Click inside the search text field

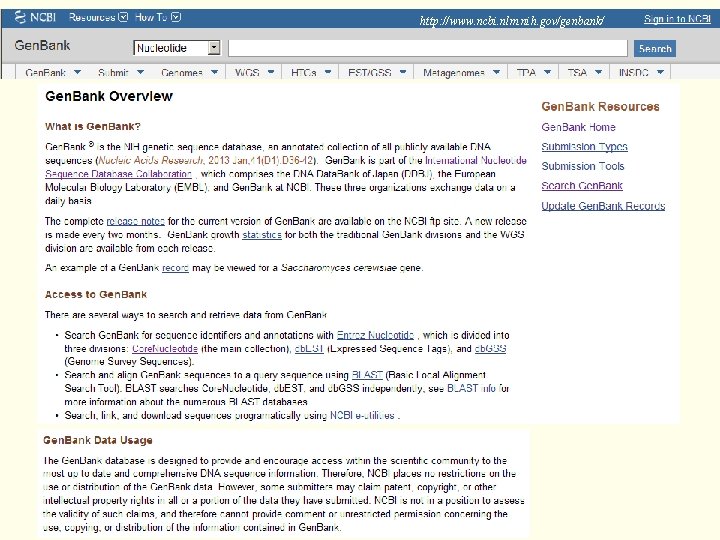click(x=428, y=48)
